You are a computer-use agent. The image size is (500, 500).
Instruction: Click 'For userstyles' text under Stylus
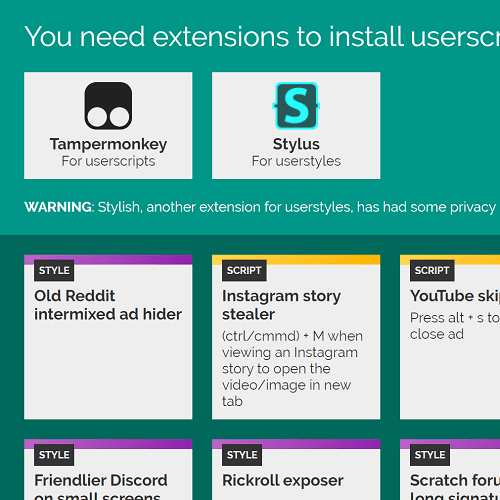click(296, 161)
